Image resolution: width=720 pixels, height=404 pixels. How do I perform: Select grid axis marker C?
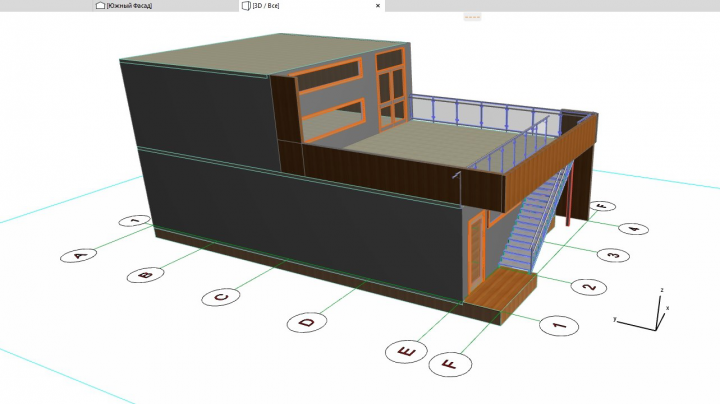coord(221,297)
